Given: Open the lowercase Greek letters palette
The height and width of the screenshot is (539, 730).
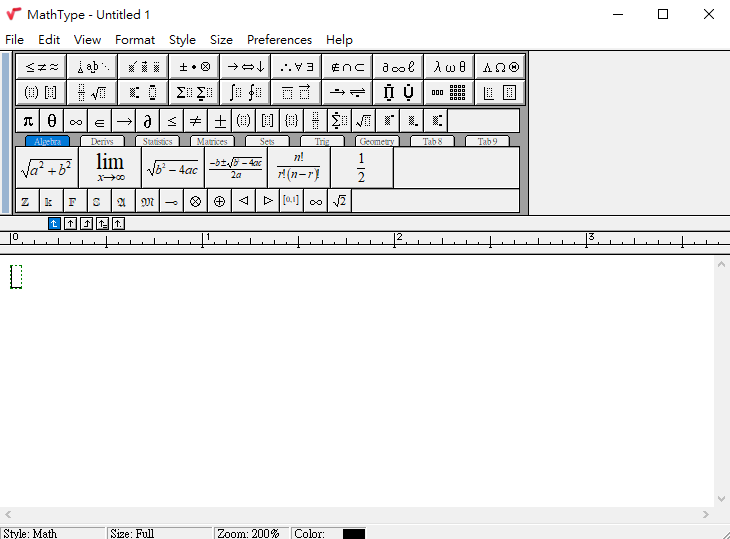Looking at the screenshot, I should [449, 67].
